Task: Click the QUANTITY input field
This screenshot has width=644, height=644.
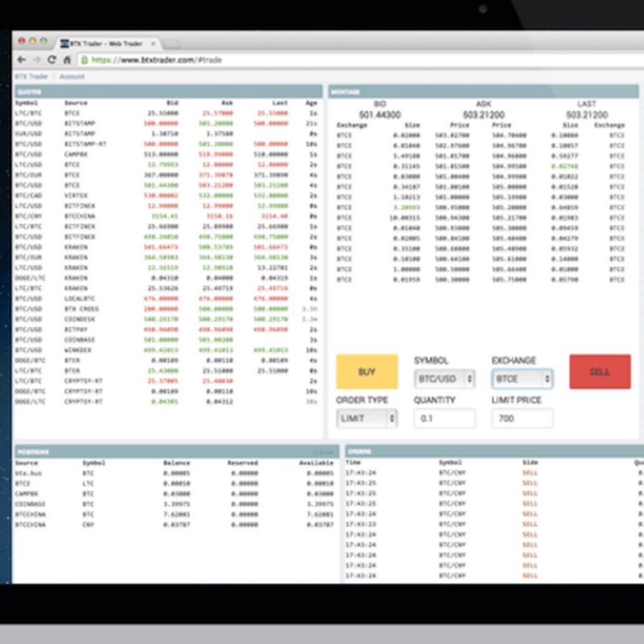Action: pyautogui.click(x=444, y=419)
